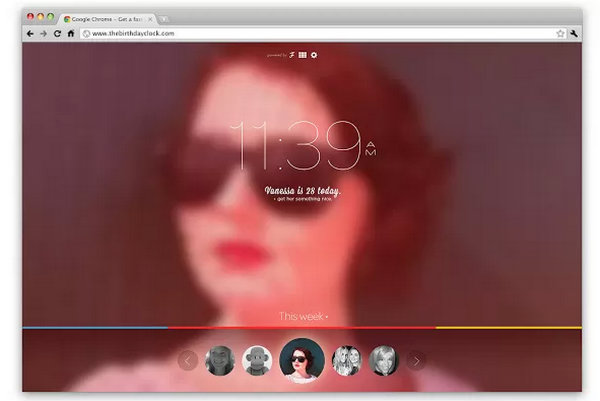
Task: Click the thebirthdayclock.com address bar
Action: point(300,33)
